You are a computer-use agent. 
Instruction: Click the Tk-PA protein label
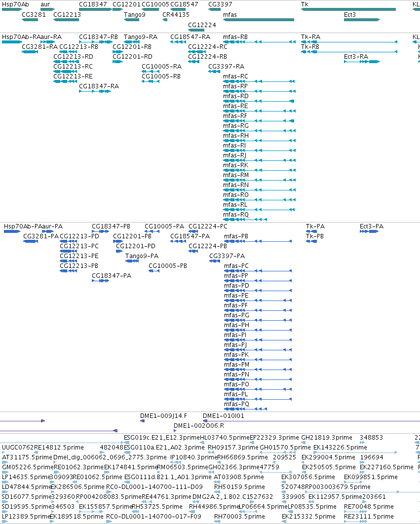pos(315,226)
